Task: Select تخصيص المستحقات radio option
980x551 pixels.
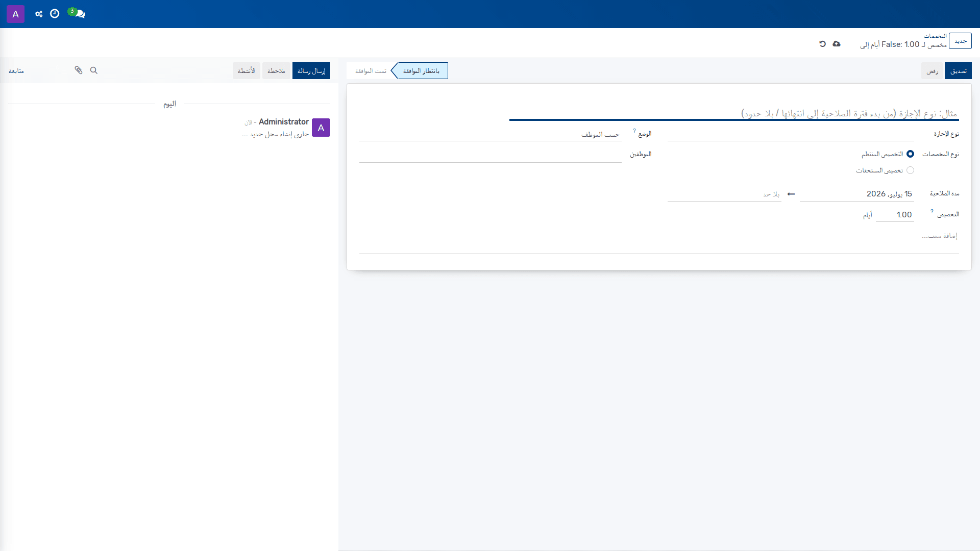Action: click(x=911, y=170)
